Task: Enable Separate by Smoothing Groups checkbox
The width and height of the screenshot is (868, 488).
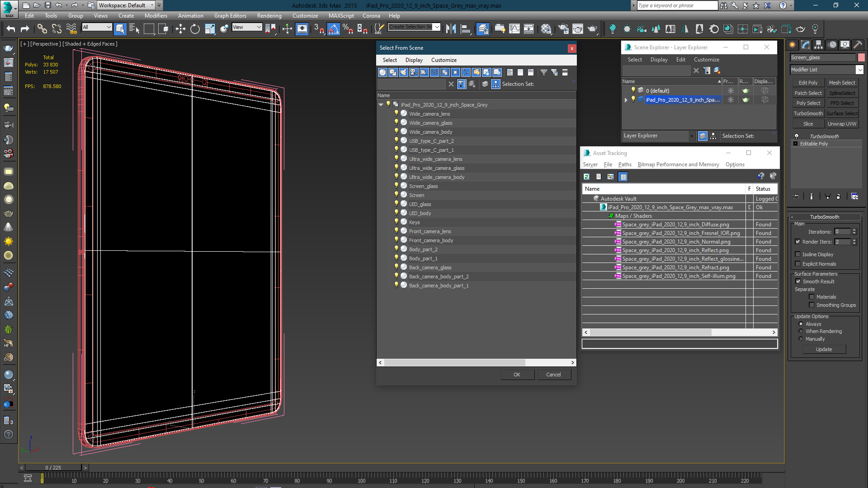Action: tap(811, 305)
